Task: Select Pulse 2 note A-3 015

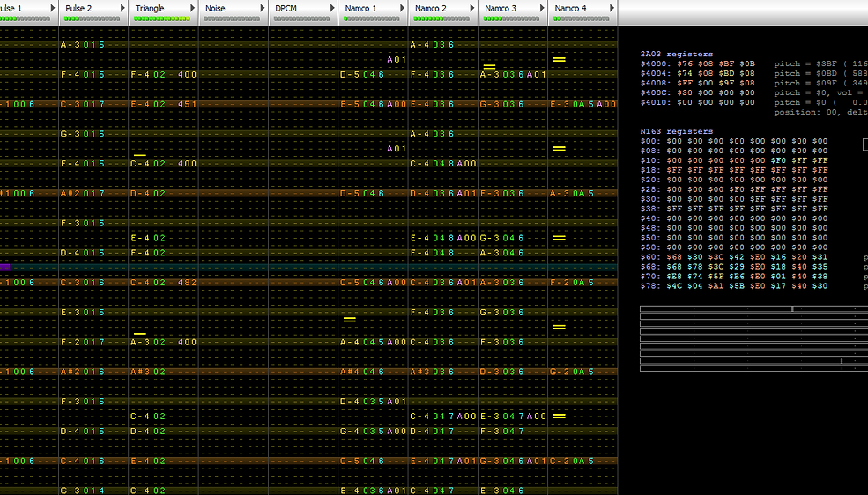Action: tap(83, 45)
